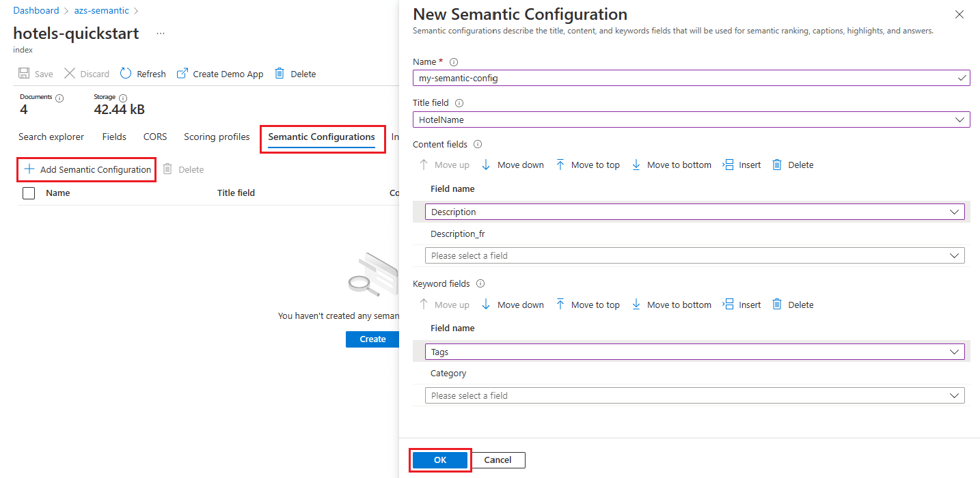The width and height of the screenshot is (980, 478).
Task: Click Insert in Keyword fields toolbar
Action: click(742, 305)
